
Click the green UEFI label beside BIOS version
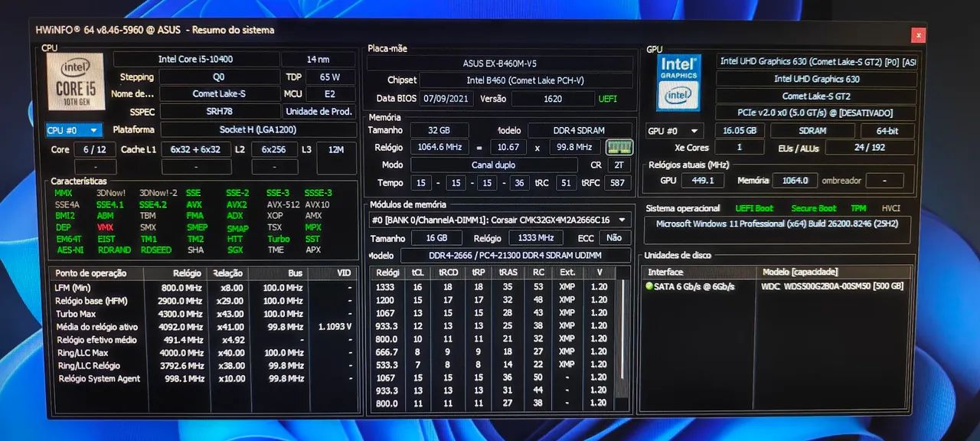pyautogui.click(x=608, y=99)
